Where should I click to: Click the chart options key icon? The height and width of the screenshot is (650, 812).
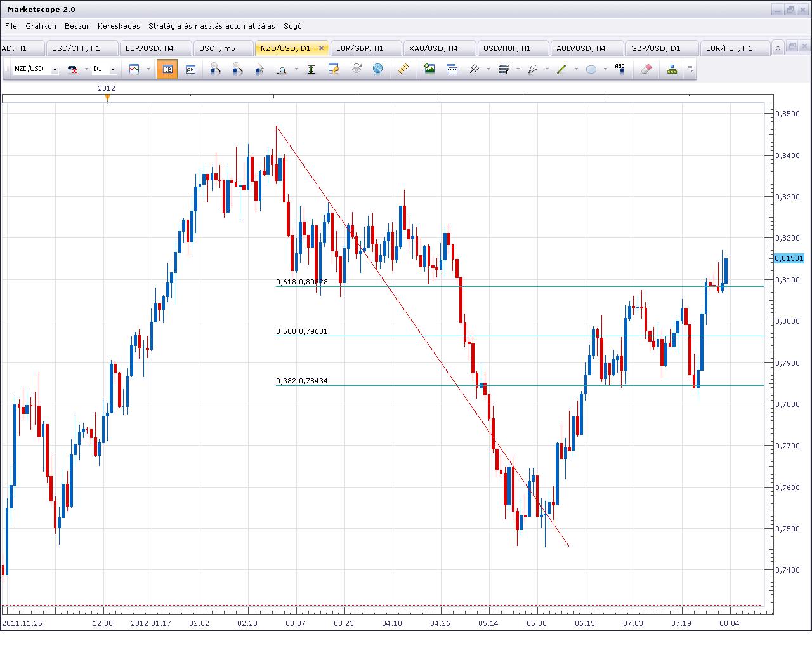(x=334, y=69)
